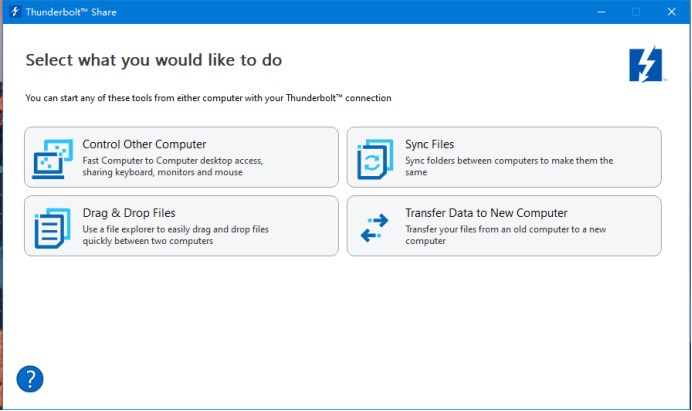Click the Select what you would like to do heading
This screenshot has height=411, width=692.
(x=153, y=60)
